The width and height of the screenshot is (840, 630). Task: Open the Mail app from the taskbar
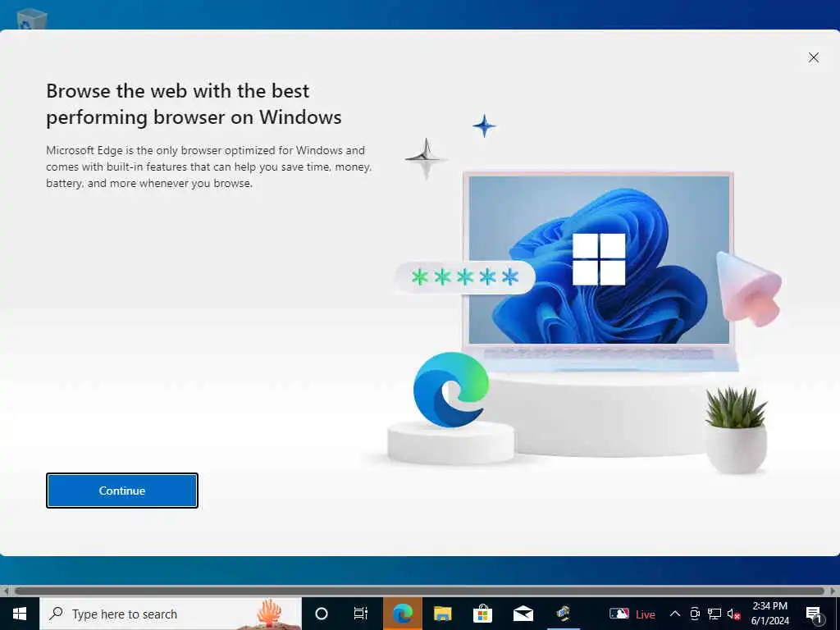[x=523, y=614]
